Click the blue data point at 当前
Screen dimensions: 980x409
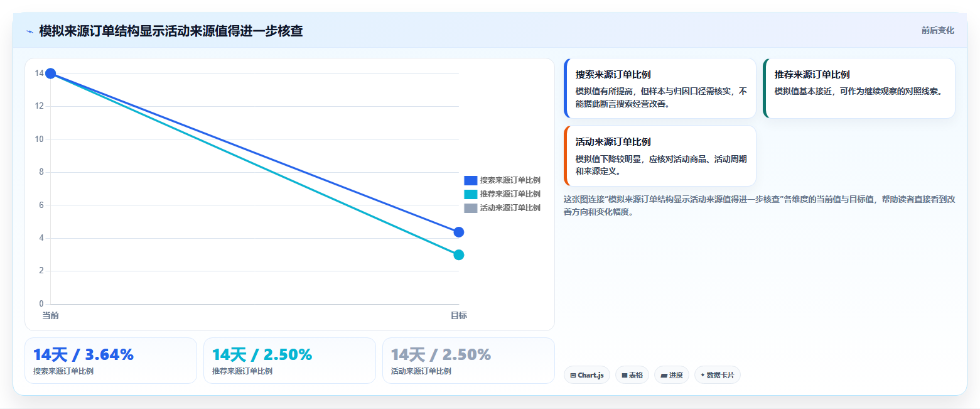coord(51,74)
